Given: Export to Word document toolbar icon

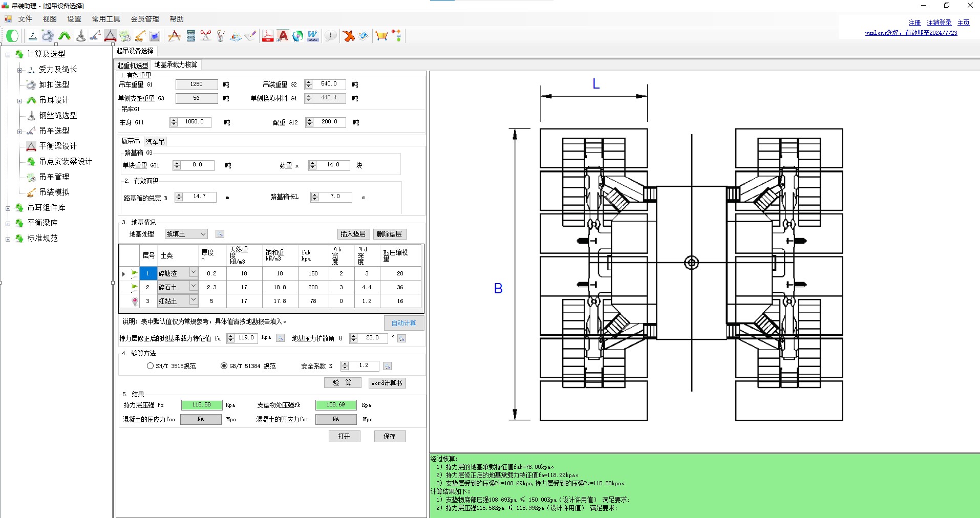Looking at the screenshot, I should point(312,36).
